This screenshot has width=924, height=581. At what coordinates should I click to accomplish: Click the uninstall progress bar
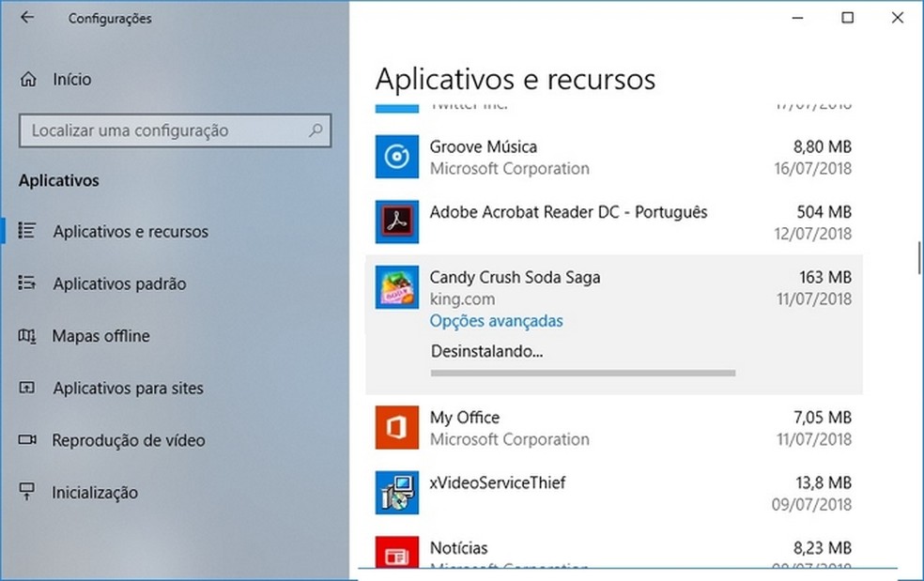coord(582,373)
